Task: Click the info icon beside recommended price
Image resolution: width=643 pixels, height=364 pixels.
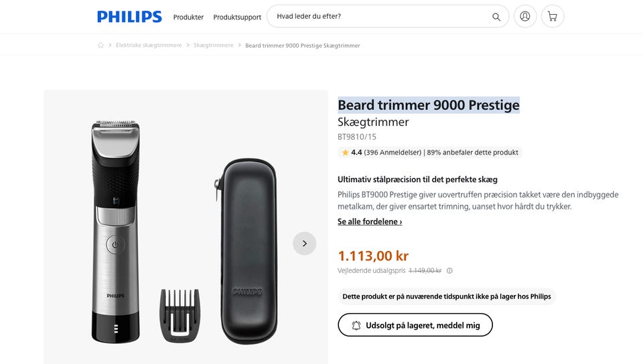Action: [449, 271]
